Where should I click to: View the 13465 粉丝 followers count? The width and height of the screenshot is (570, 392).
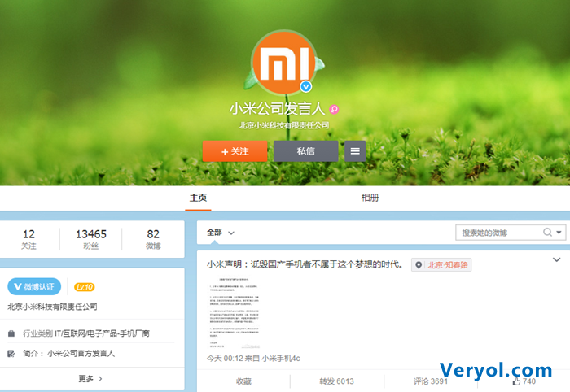pyautogui.click(x=91, y=239)
